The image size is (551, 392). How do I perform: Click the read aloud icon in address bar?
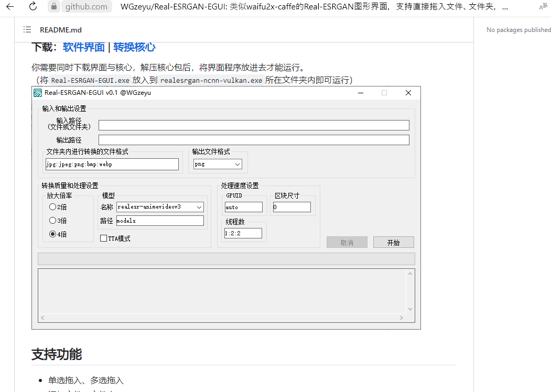543,6
